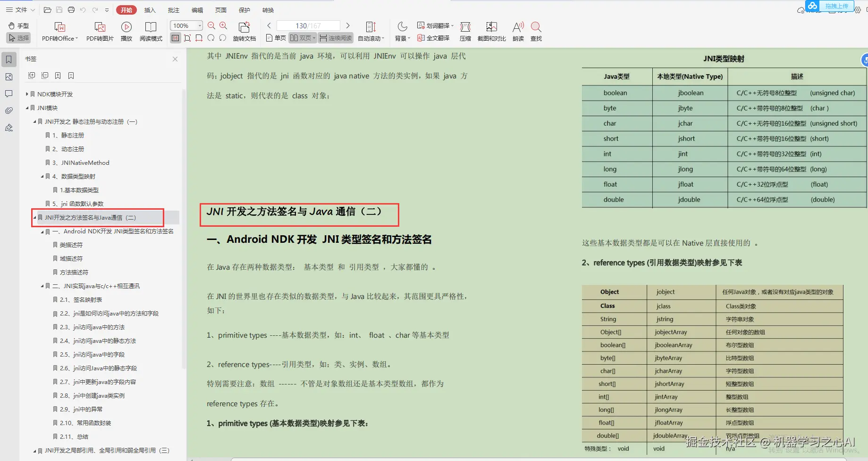Click the Redo arrow icon

pos(95,10)
